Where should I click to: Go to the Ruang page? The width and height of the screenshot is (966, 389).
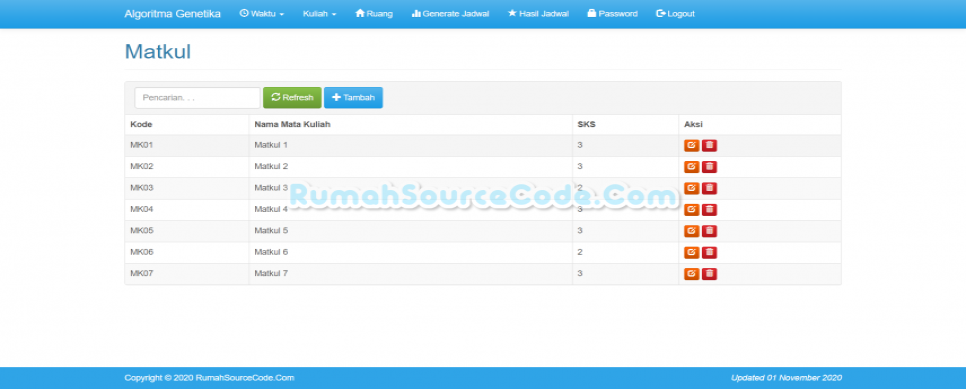click(x=374, y=14)
